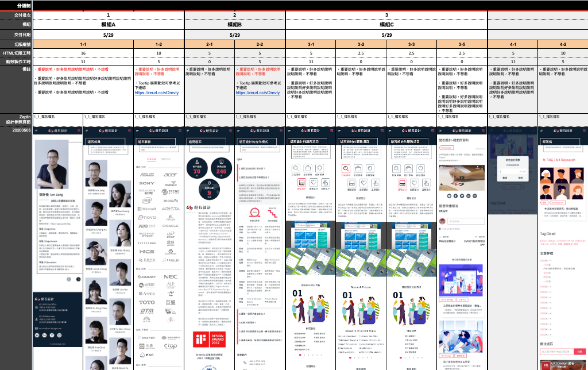Click email input field in column 4-2 mockup
Screen dimensions: 588x370
pos(557,352)
